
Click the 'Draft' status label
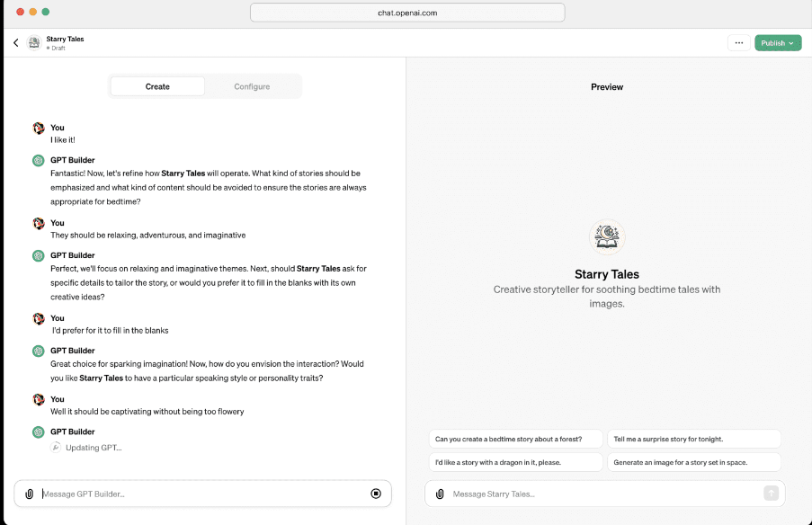58,49
